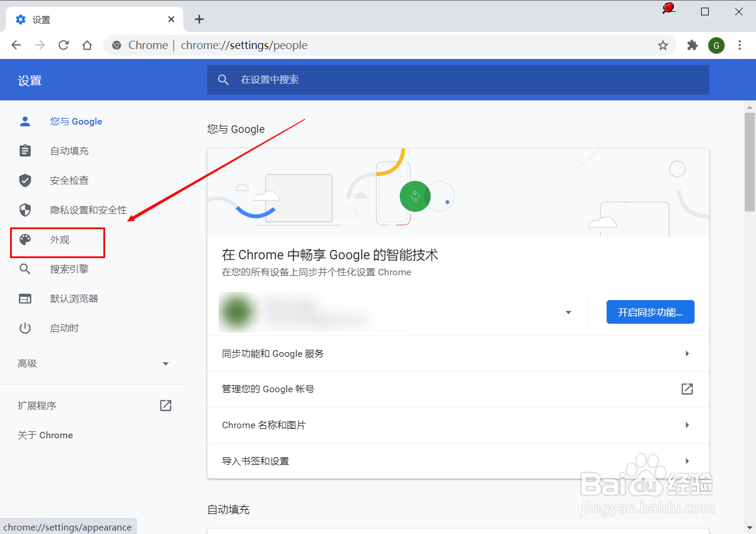Click the search magnifier in settings bar

[223, 80]
